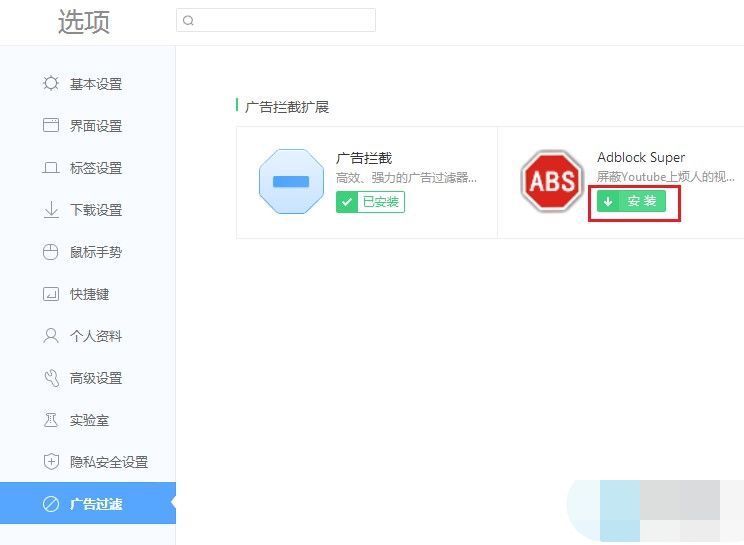Click the gear icon for 基本设置
This screenshot has height=545, width=744.
(x=51, y=84)
